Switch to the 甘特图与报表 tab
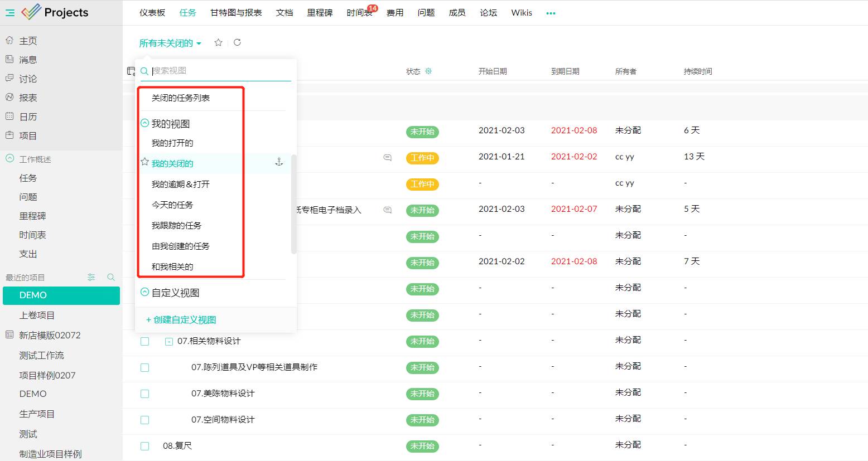Screen dimensions: 868x461 pyautogui.click(x=235, y=12)
